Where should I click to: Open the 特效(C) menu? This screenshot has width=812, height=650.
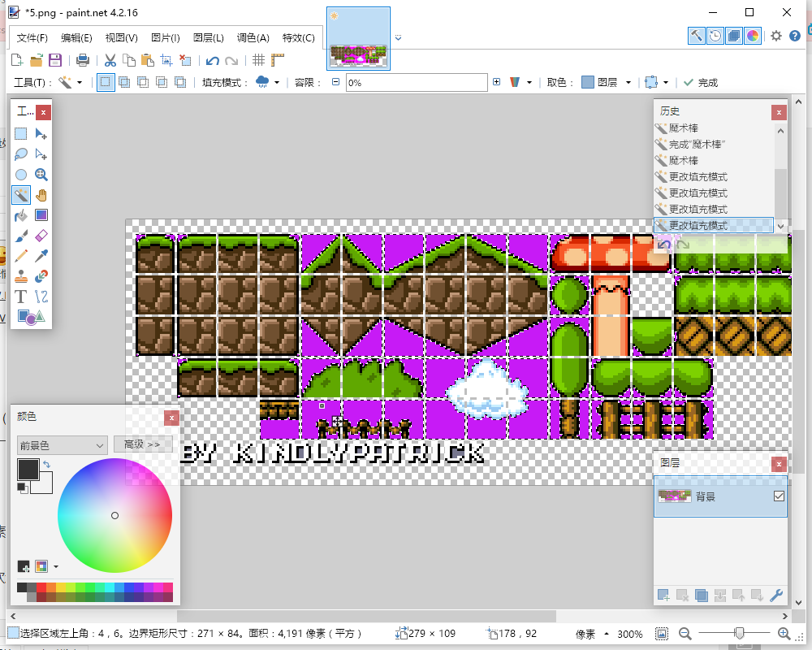[298, 38]
